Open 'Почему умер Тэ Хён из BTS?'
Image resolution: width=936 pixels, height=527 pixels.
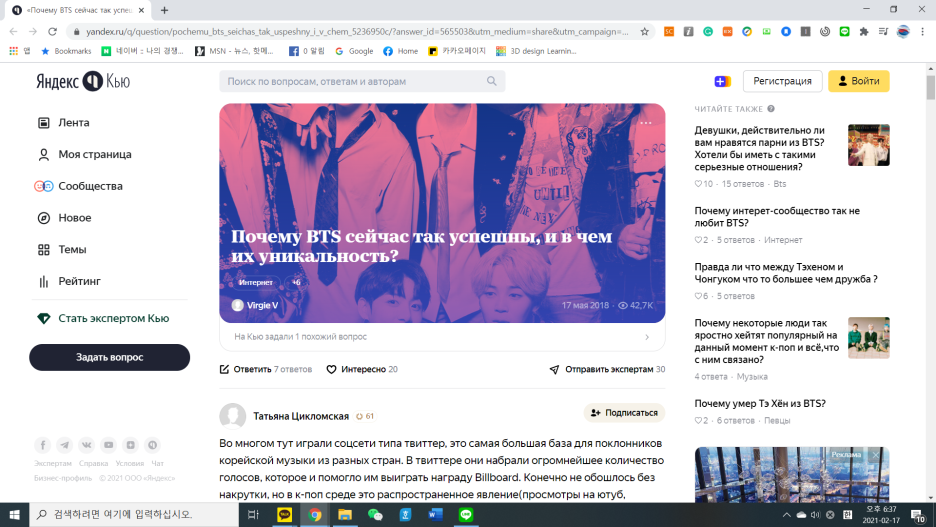coord(760,403)
